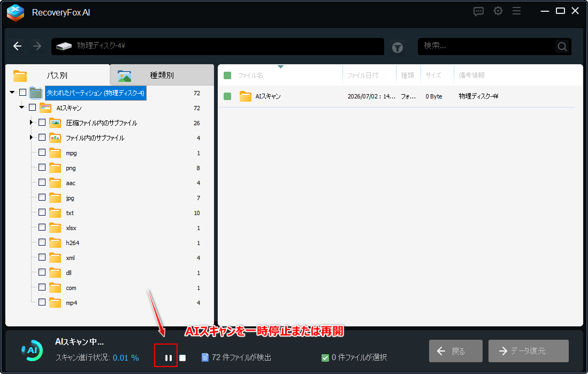This screenshot has width=588, height=374.
Task: Open the feedback chat bubble icon
Action: [x=478, y=11]
